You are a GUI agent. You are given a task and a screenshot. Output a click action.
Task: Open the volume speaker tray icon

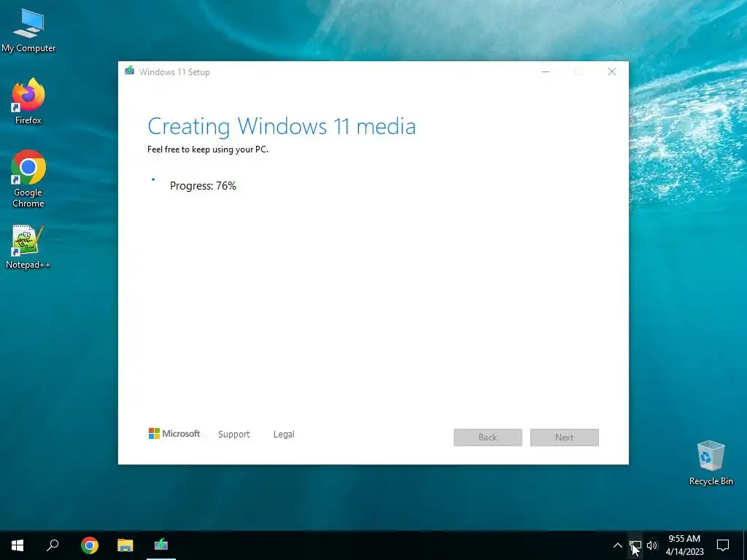click(x=652, y=545)
